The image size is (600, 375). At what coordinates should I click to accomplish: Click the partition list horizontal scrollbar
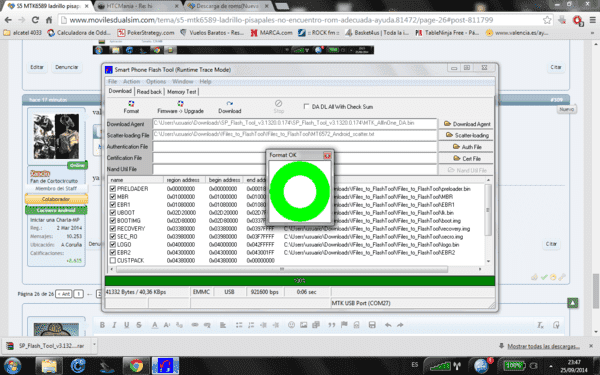pos(282,269)
